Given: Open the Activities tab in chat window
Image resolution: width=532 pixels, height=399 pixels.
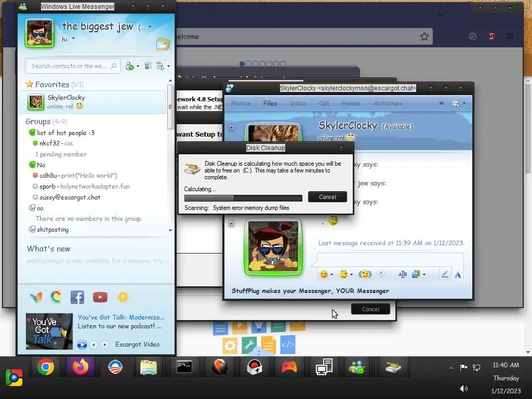Looking at the screenshot, I should (388, 103).
